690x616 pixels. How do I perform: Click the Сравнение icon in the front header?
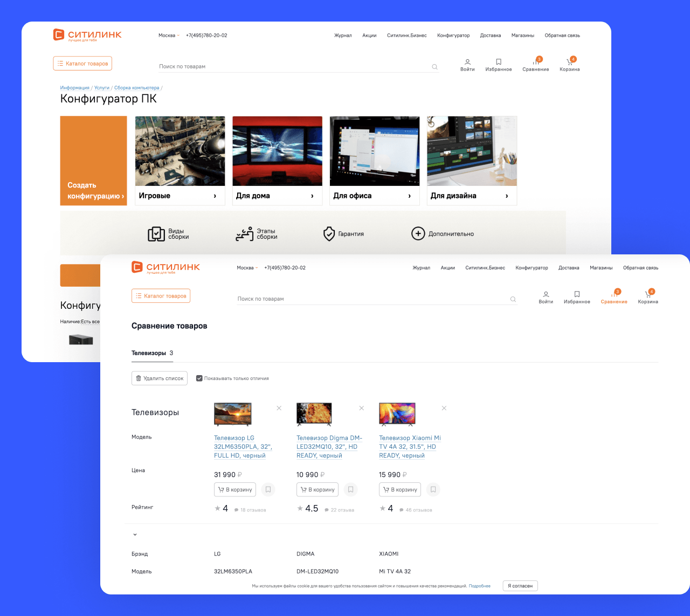point(614,295)
